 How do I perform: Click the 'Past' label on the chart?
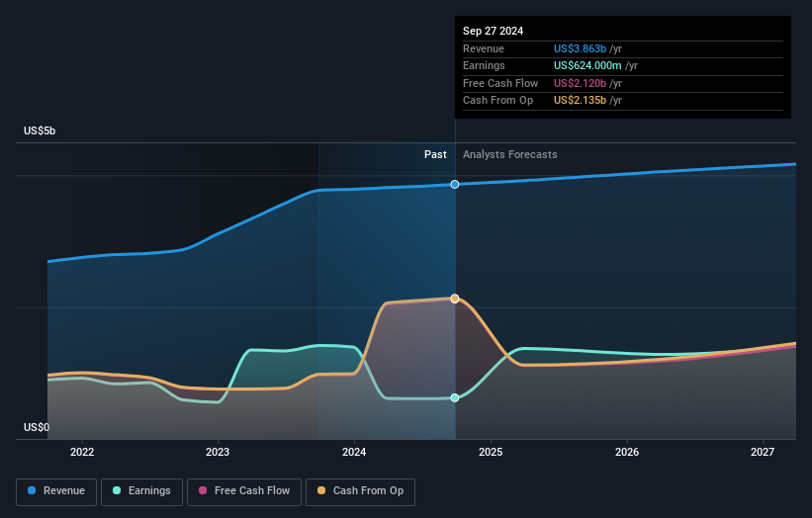pyautogui.click(x=435, y=155)
